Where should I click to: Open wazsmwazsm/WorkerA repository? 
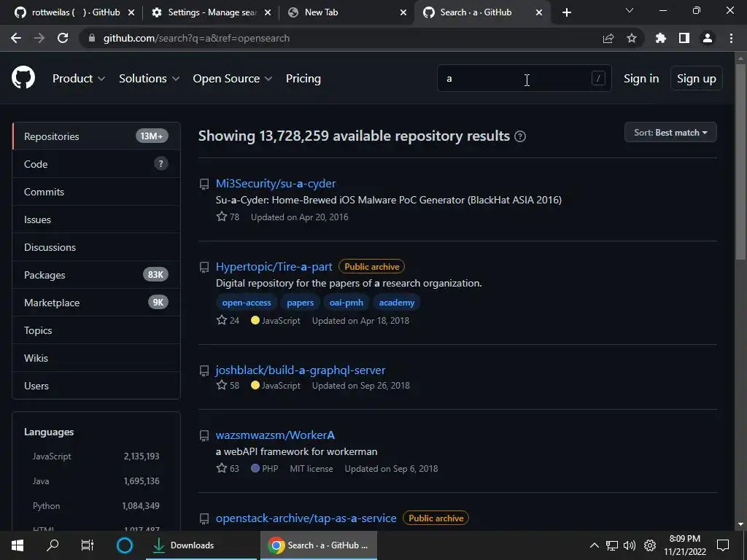pos(275,435)
